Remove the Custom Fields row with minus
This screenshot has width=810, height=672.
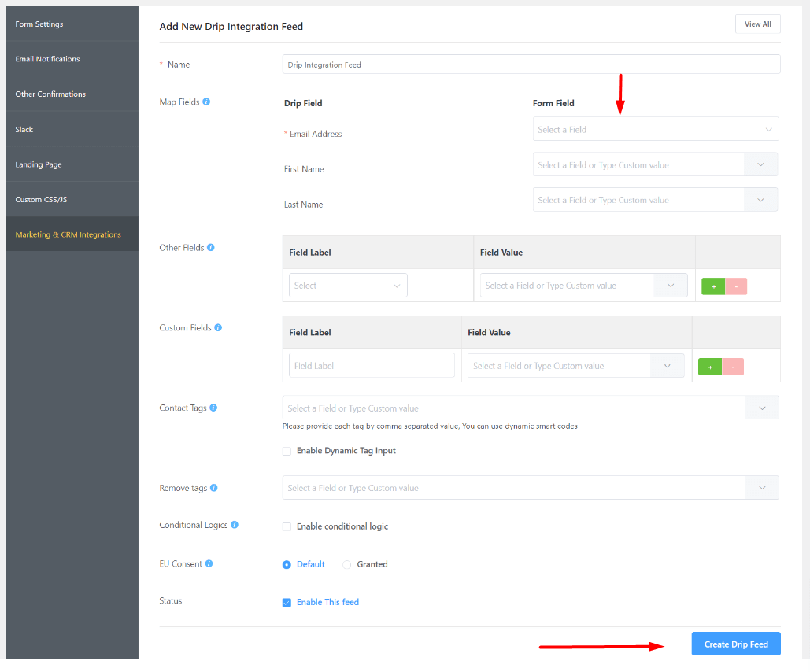(733, 367)
